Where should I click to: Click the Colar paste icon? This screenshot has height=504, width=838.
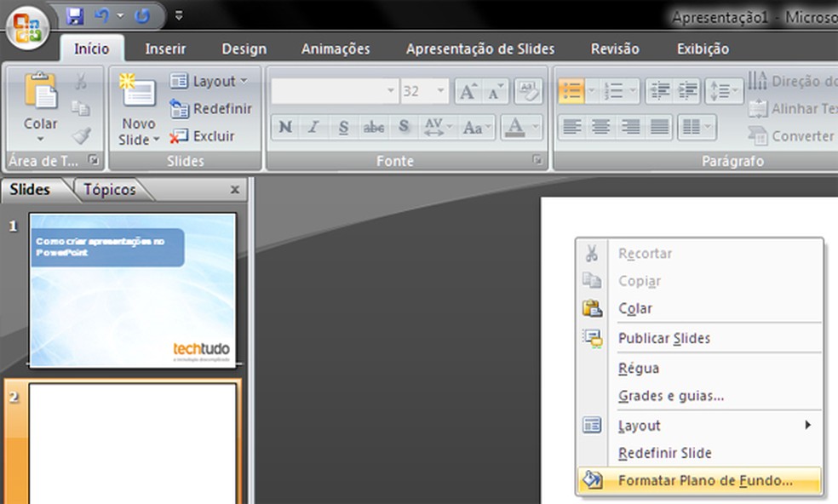tap(41, 89)
